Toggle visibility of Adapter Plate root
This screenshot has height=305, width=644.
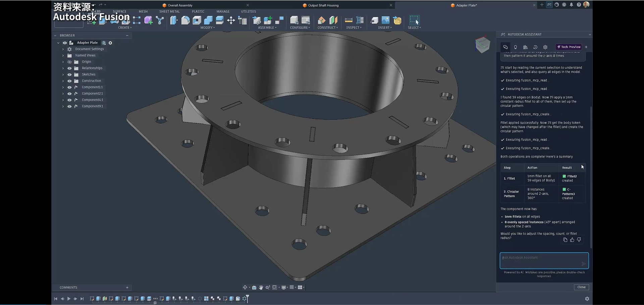65,43
